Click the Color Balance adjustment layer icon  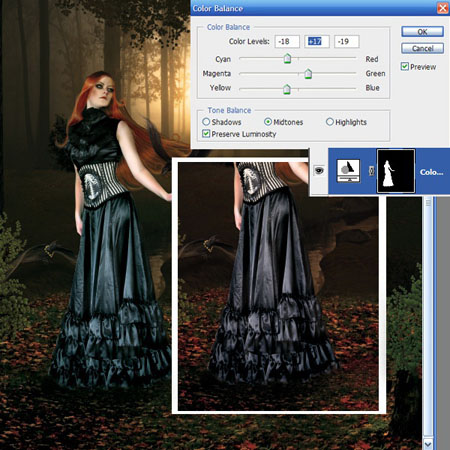(348, 171)
